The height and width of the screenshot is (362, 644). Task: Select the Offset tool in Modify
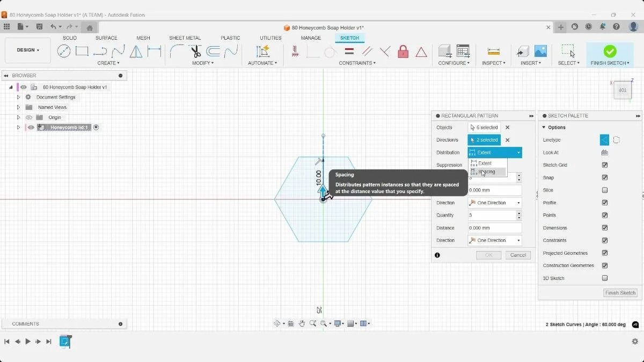click(214, 51)
